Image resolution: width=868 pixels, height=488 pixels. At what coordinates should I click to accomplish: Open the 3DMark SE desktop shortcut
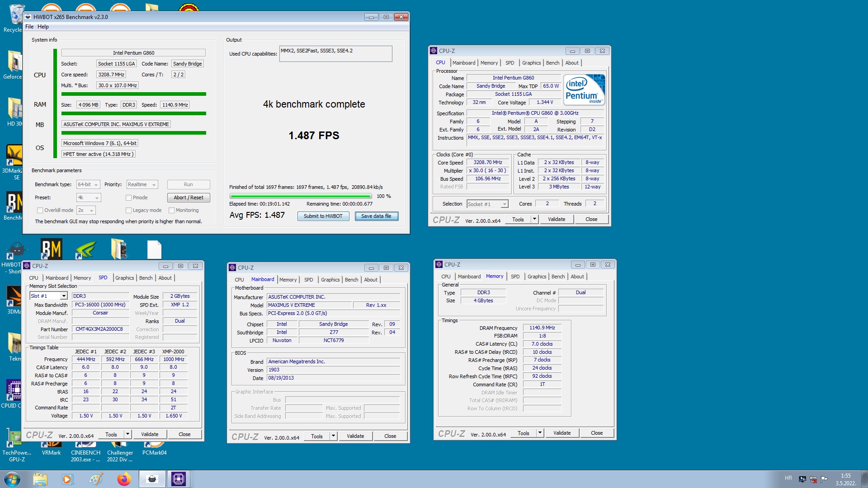(13, 163)
